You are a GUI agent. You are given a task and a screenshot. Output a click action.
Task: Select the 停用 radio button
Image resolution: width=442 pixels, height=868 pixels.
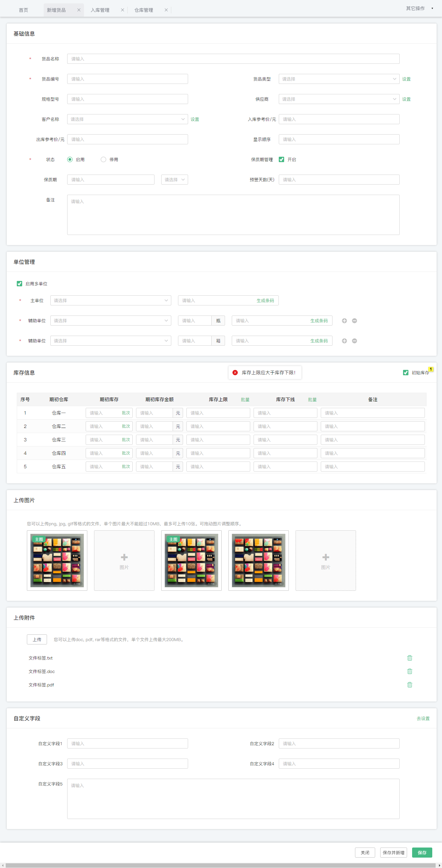[x=103, y=160]
